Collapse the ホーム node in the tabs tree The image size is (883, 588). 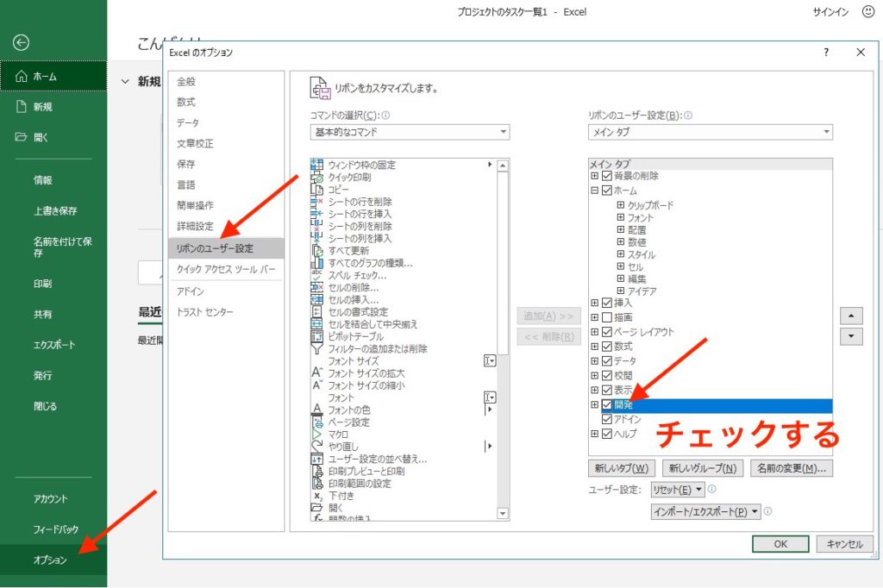click(594, 191)
